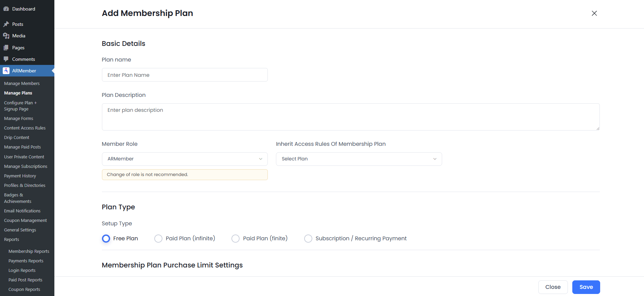Close the Add Membership Plan dialog with X

click(x=594, y=13)
